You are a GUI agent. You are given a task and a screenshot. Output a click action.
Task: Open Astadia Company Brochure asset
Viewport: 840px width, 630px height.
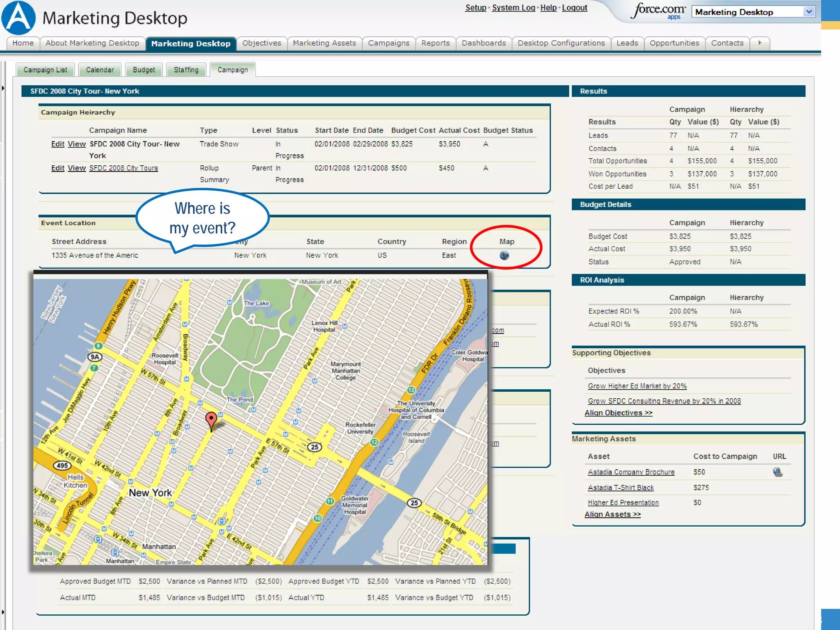(631, 472)
